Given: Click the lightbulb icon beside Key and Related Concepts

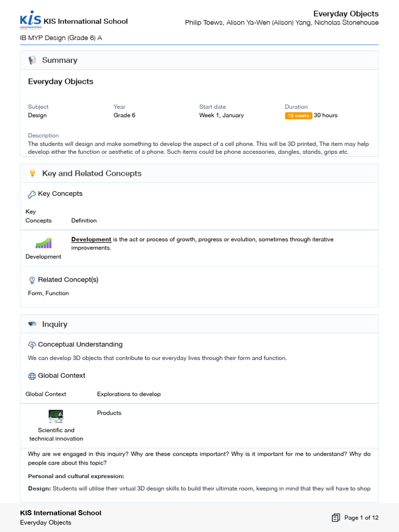Looking at the screenshot, I should coord(32,174).
